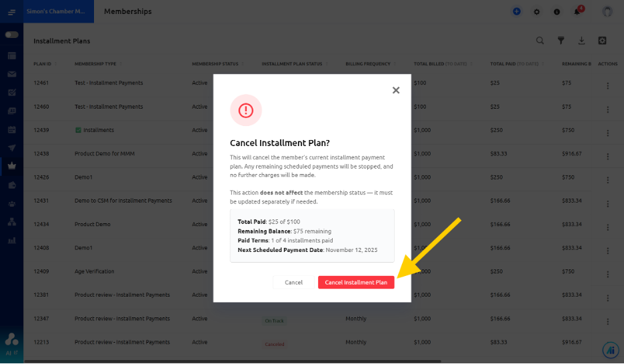Open the table column settings icon

click(x=602, y=41)
